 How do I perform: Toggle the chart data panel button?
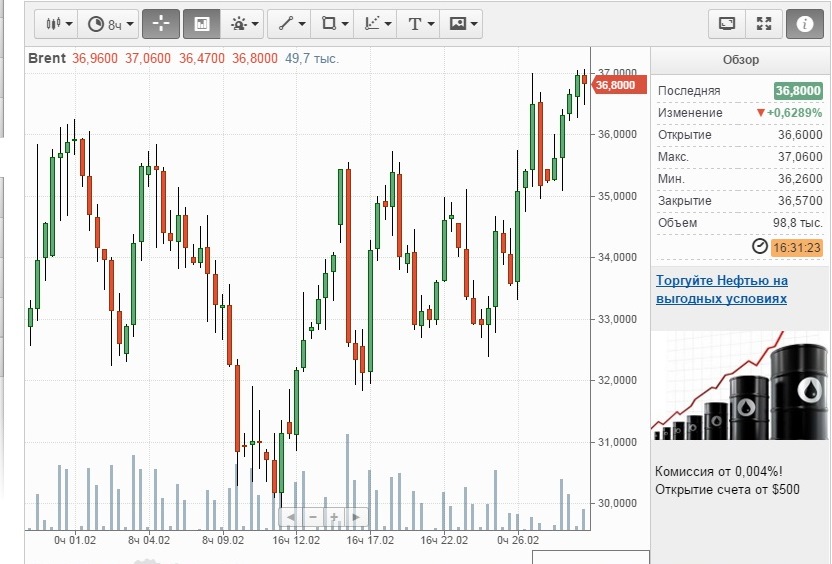click(x=201, y=23)
